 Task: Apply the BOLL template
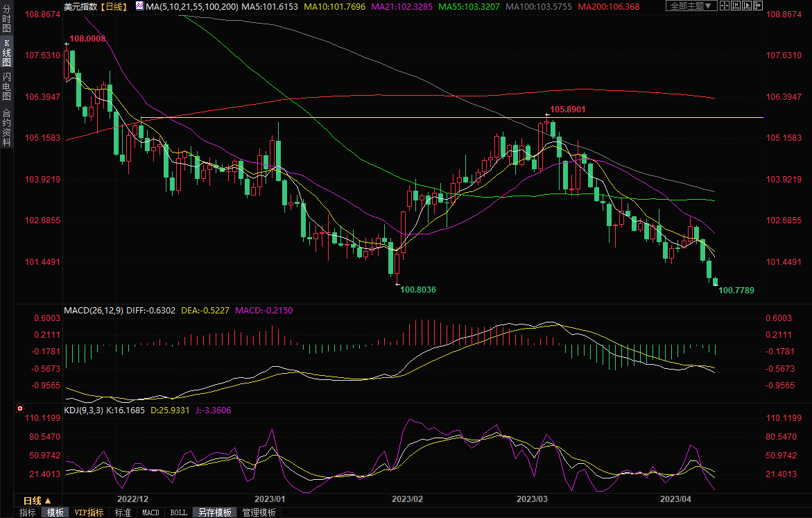(x=178, y=512)
